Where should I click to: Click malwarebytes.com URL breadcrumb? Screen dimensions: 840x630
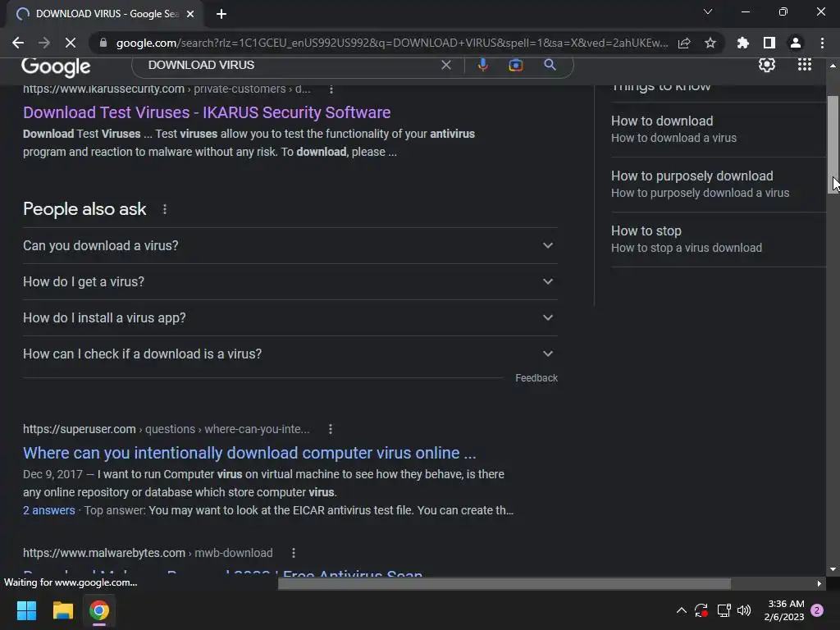pyautogui.click(x=148, y=553)
